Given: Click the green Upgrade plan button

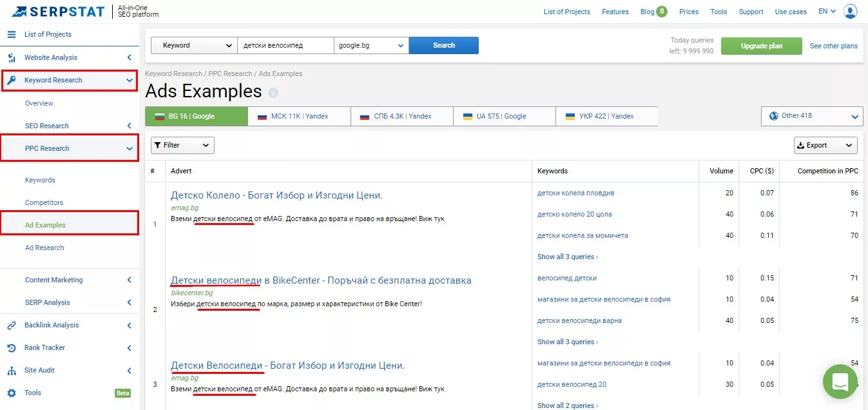Looking at the screenshot, I should click(762, 46).
